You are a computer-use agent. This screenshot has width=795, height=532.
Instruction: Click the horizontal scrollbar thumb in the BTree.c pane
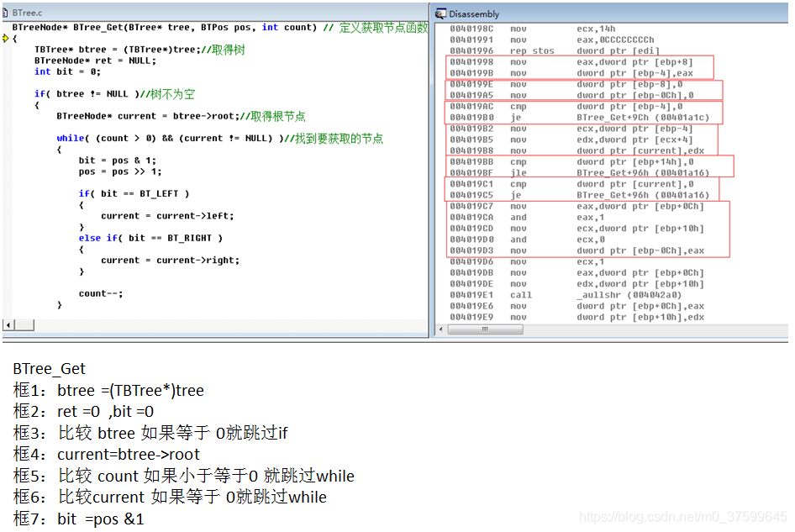24,325
